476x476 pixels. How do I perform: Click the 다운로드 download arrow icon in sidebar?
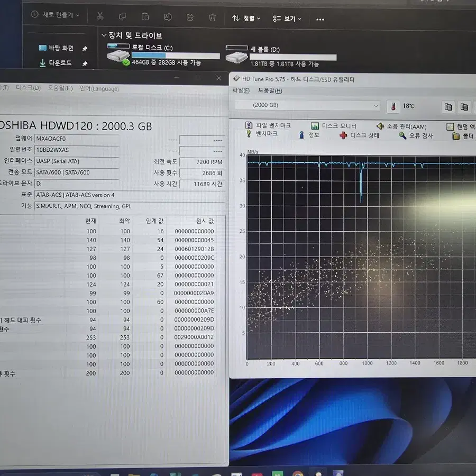[43, 63]
